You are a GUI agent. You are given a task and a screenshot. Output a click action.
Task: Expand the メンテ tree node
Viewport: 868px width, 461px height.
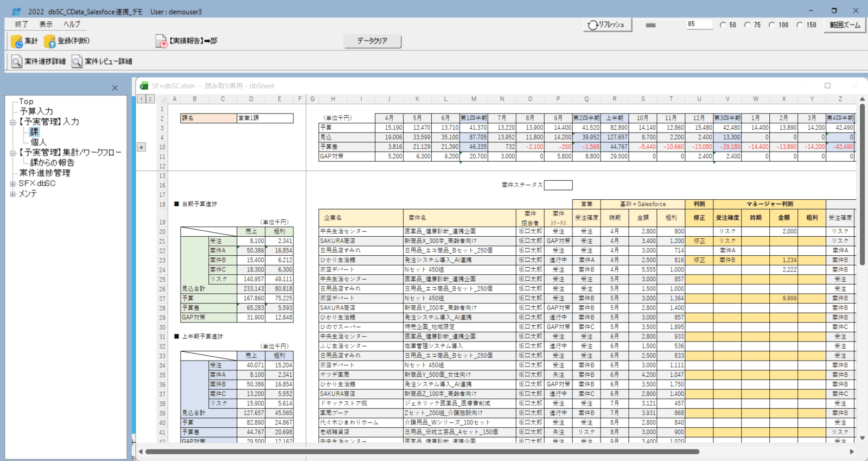(x=12, y=194)
